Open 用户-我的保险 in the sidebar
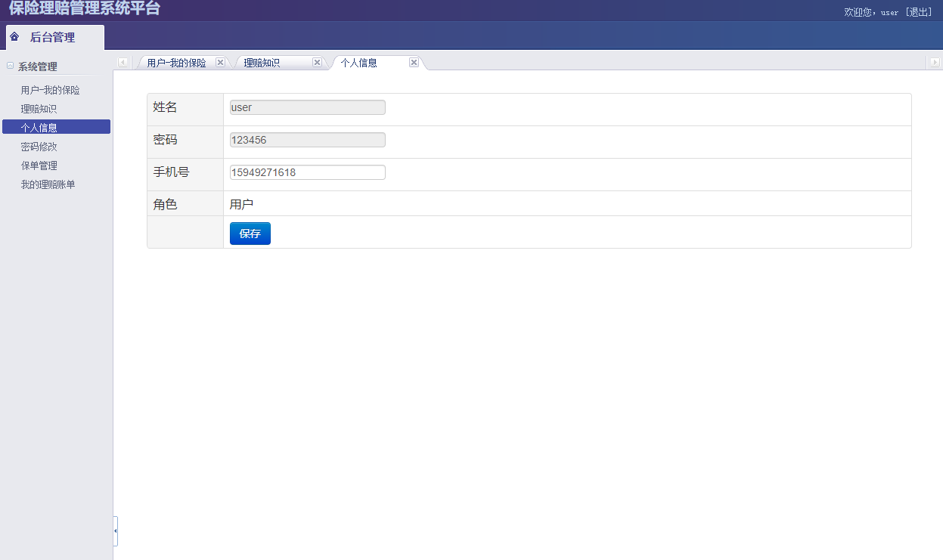This screenshot has height=560, width=943. click(x=50, y=90)
